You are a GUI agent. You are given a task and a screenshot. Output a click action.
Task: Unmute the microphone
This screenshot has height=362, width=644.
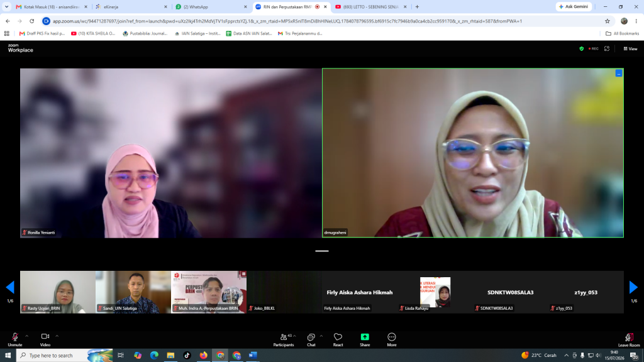15,340
